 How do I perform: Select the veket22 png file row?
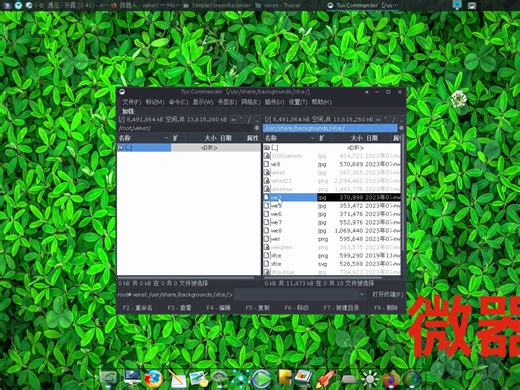[x=332, y=181]
